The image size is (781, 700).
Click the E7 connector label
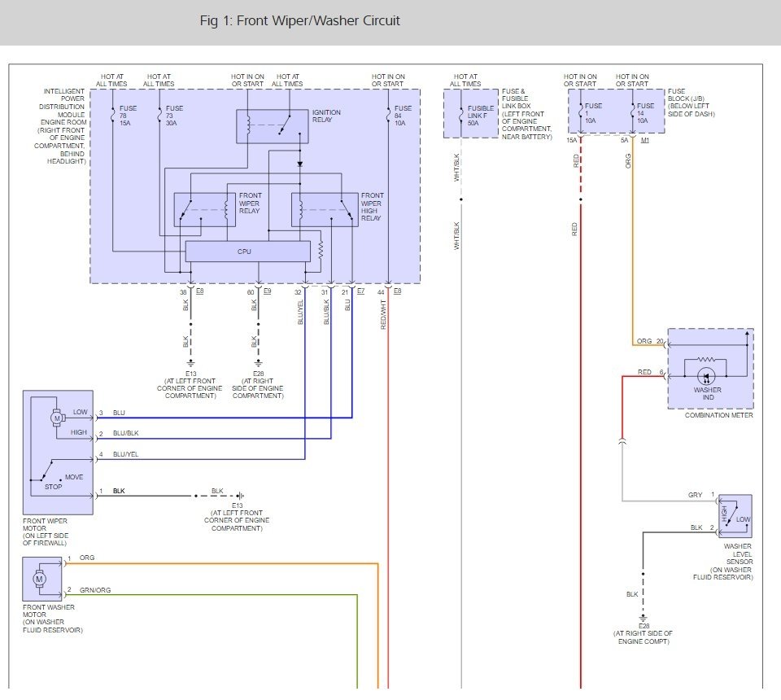[x=360, y=291]
